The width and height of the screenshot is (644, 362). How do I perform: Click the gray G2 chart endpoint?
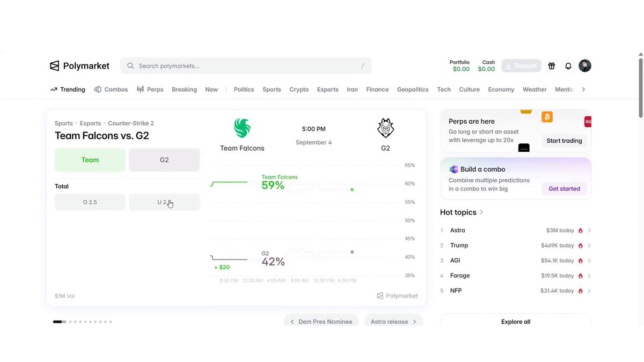tap(352, 252)
